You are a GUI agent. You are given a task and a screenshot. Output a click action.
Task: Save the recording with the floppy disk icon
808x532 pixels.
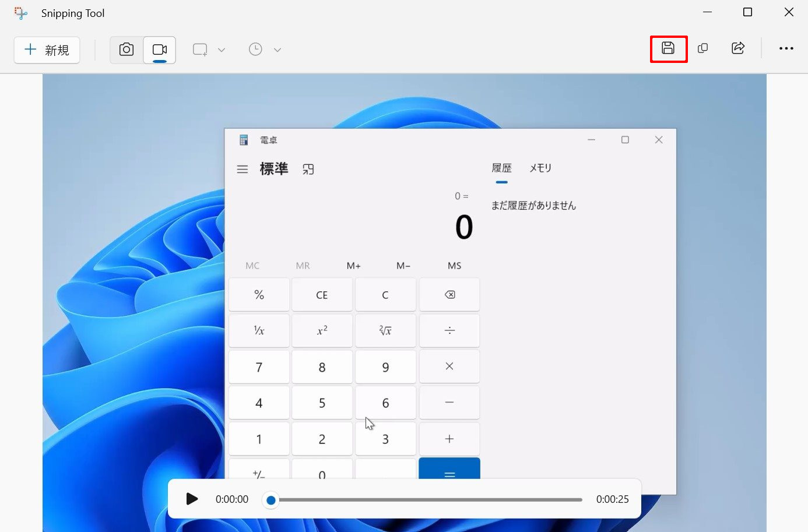[x=668, y=48]
